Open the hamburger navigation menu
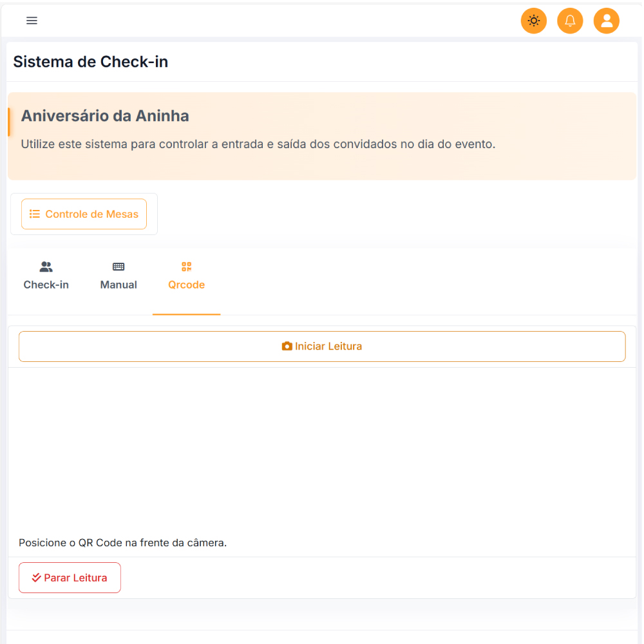The image size is (644, 644). tap(32, 21)
